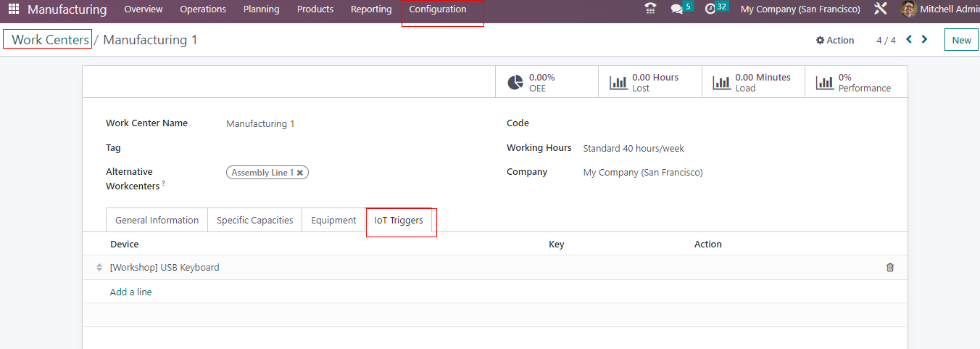This screenshot has height=349, width=980.
Task: Click the Add a line link
Action: pyautogui.click(x=130, y=292)
